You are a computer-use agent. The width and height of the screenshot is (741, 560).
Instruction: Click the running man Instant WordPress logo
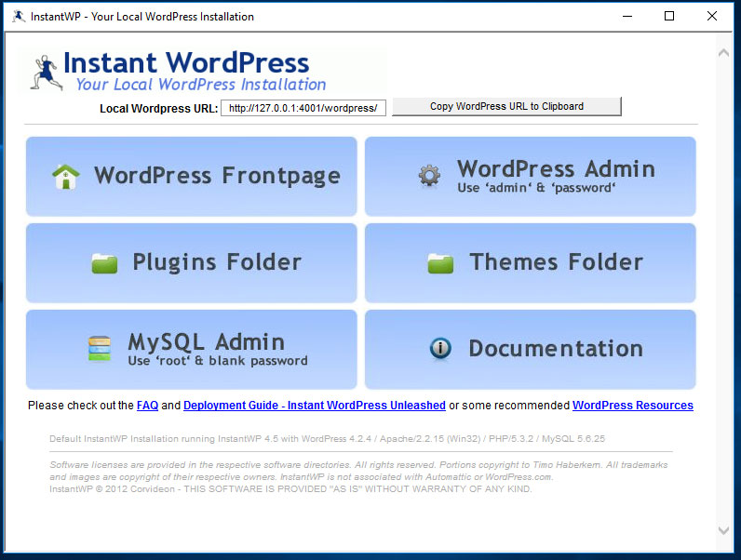pos(47,73)
